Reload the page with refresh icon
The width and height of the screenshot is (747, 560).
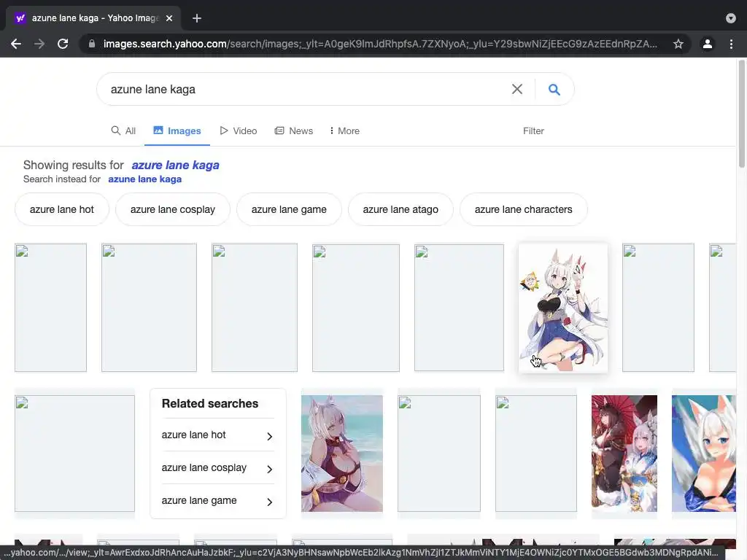point(63,44)
